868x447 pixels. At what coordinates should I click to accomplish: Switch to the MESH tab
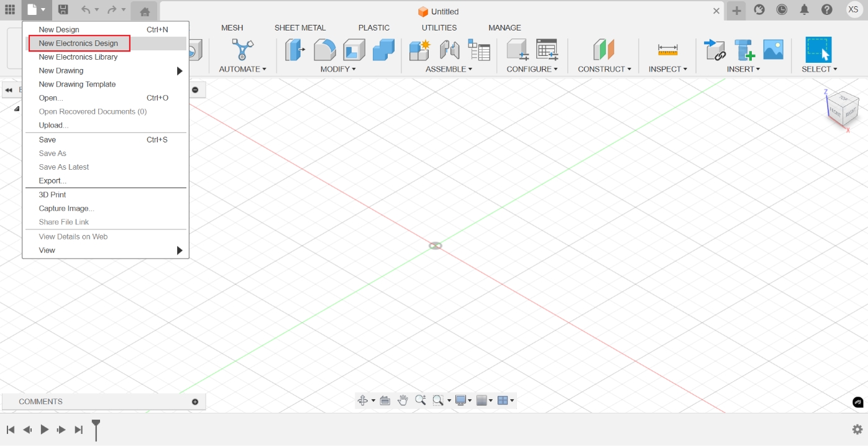(232, 28)
